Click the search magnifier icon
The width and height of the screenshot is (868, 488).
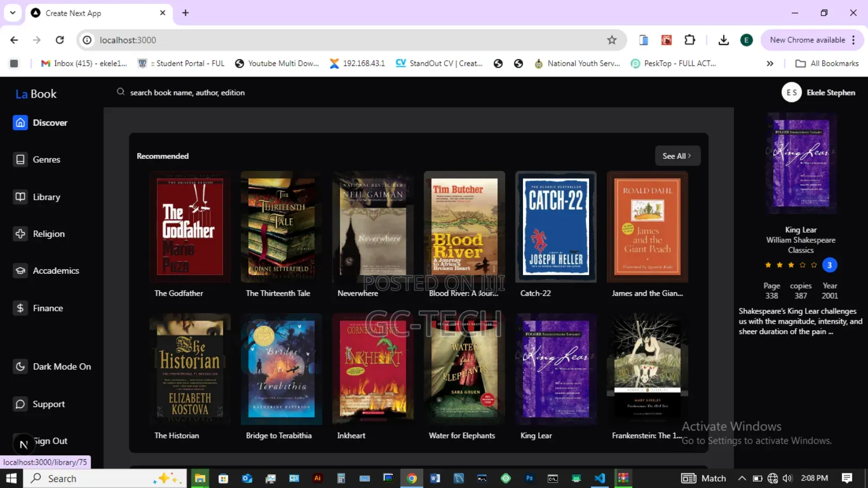120,92
